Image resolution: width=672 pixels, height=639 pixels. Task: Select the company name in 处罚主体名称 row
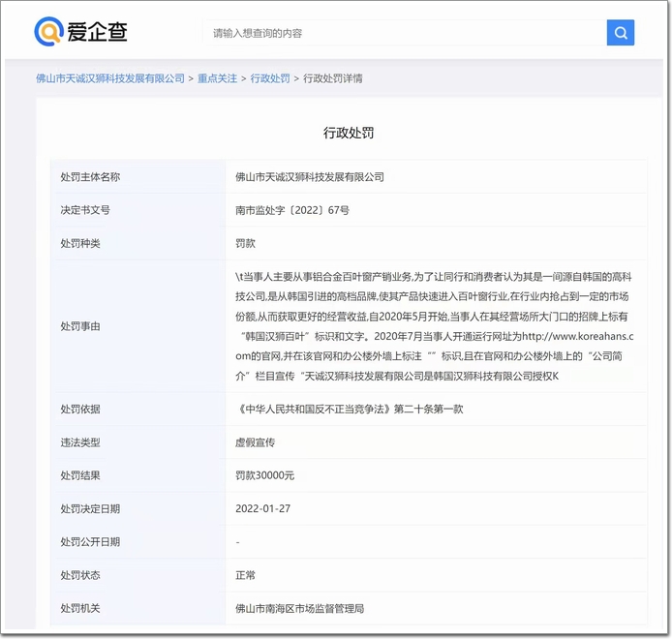[310, 177]
